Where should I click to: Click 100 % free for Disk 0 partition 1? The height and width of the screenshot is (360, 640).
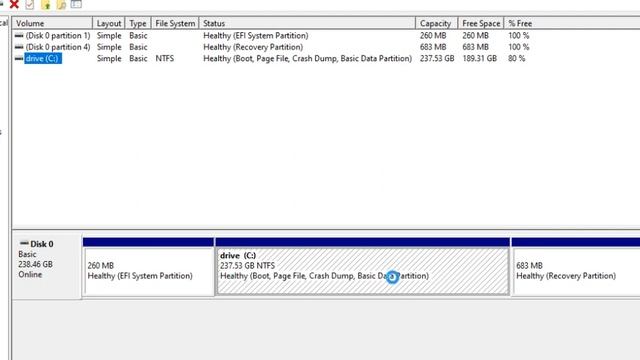[x=519, y=36]
